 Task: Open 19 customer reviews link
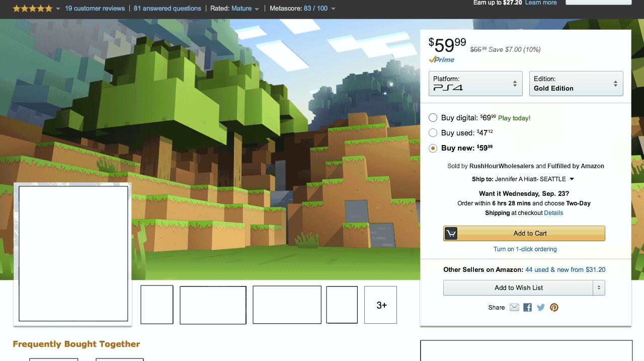tap(95, 9)
